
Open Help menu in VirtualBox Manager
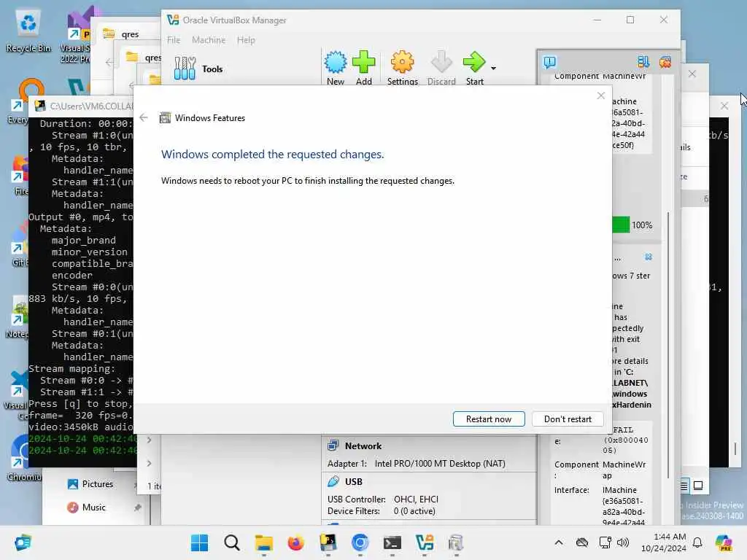point(246,40)
